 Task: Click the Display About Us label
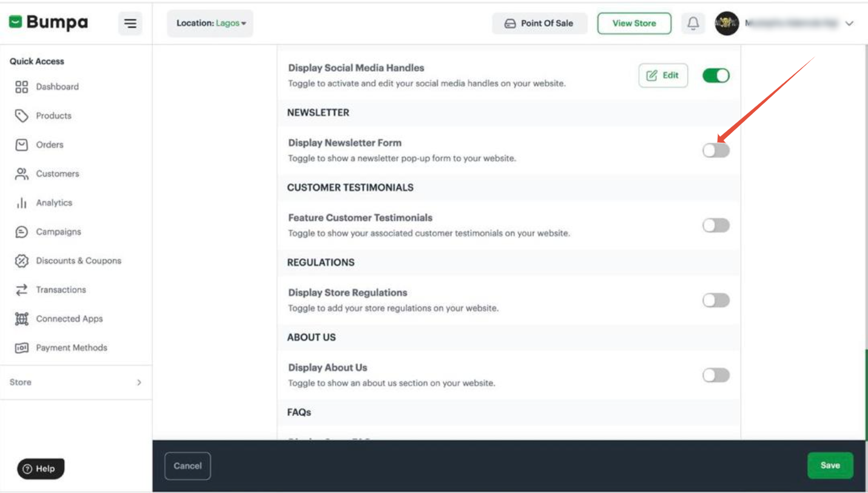tap(328, 367)
